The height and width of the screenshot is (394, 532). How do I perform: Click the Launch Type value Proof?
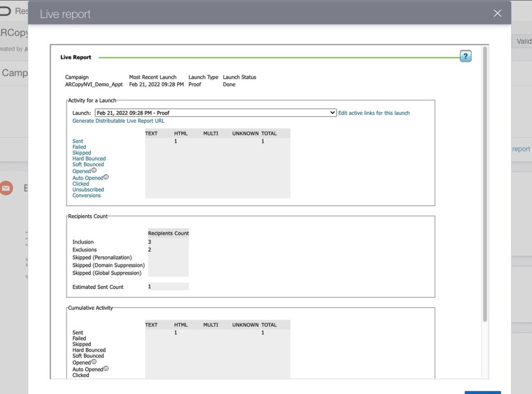tap(195, 85)
